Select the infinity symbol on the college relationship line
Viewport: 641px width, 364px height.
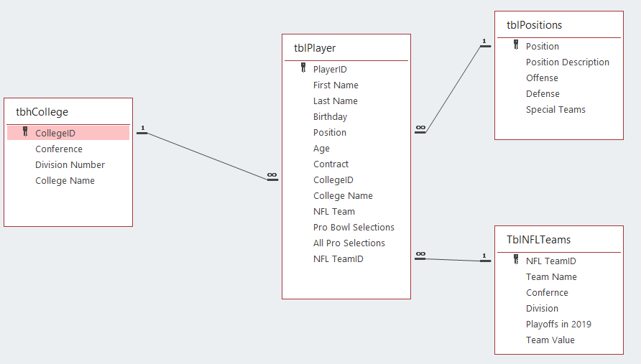tap(272, 175)
